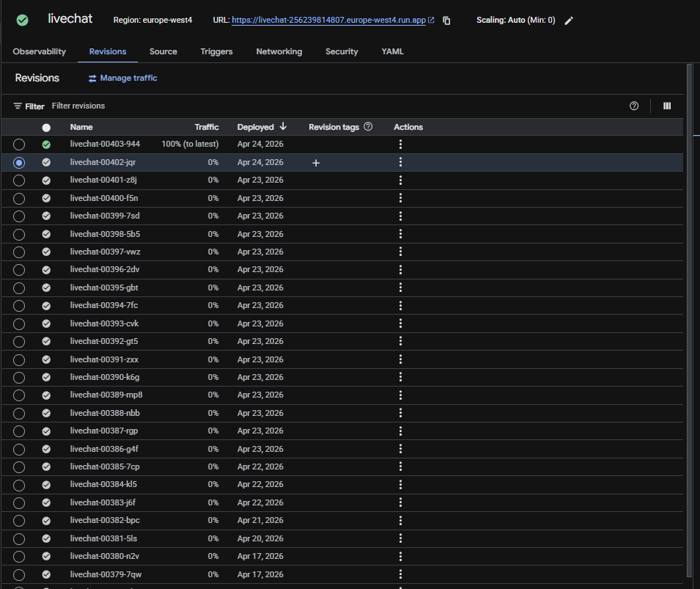Click the Manage traffic button
The width and height of the screenshot is (700, 589).
[122, 78]
